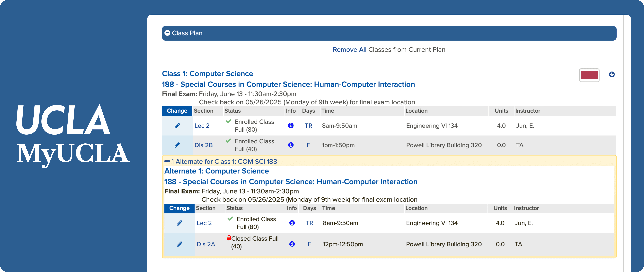The width and height of the screenshot is (644, 272).
Task: Click pencil edit icon for Dis 2B
Action: pyautogui.click(x=177, y=145)
